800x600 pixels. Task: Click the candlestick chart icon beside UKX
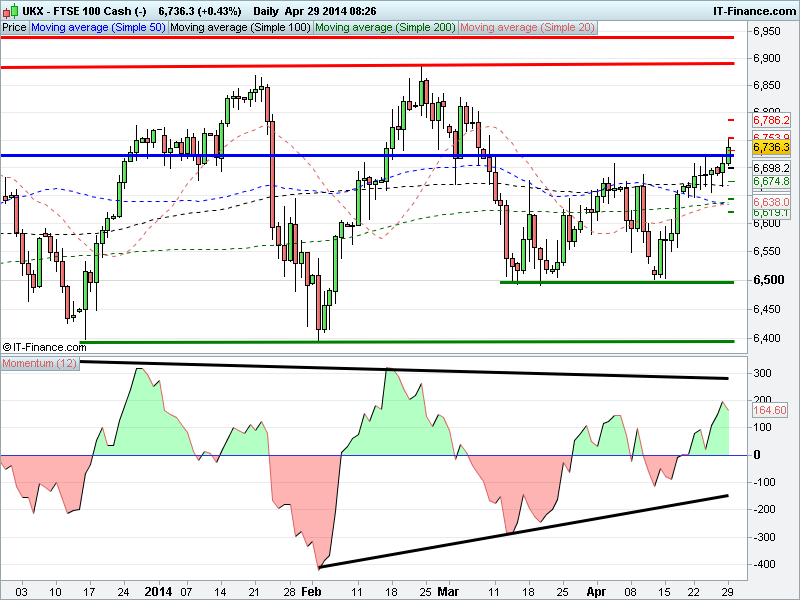tap(11, 10)
